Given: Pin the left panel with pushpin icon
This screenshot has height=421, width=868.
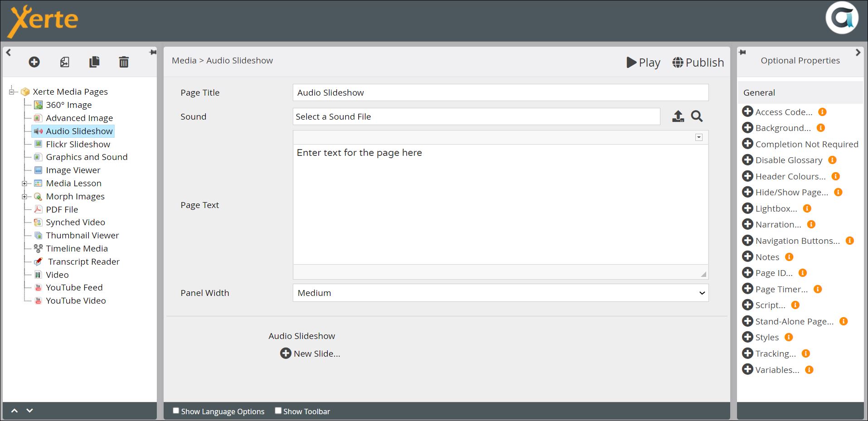Looking at the screenshot, I should pos(153,53).
